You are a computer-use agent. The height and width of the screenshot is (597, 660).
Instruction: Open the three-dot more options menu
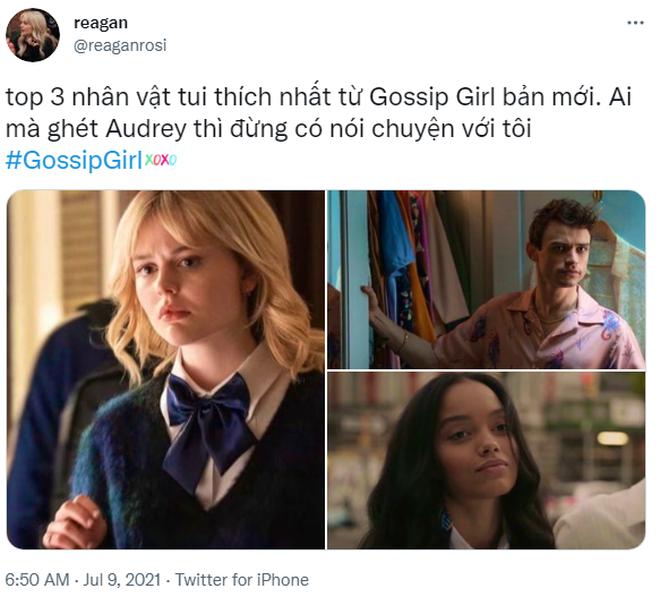click(635, 23)
